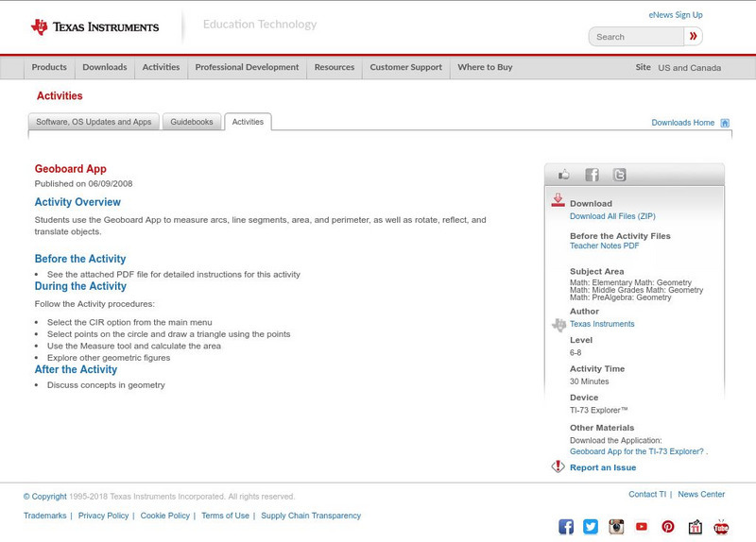Click the Before the Activity heading
The height and width of the screenshot is (542, 756).
(x=80, y=259)
